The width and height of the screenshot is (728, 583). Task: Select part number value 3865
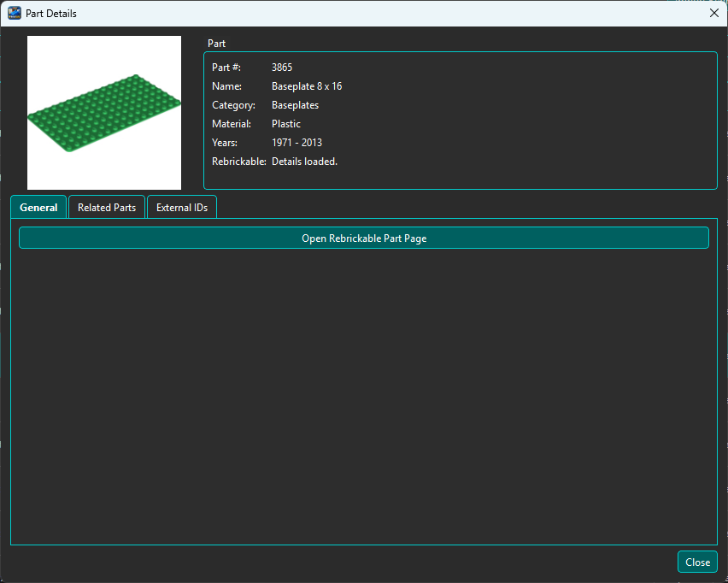(x=282, y=68)
